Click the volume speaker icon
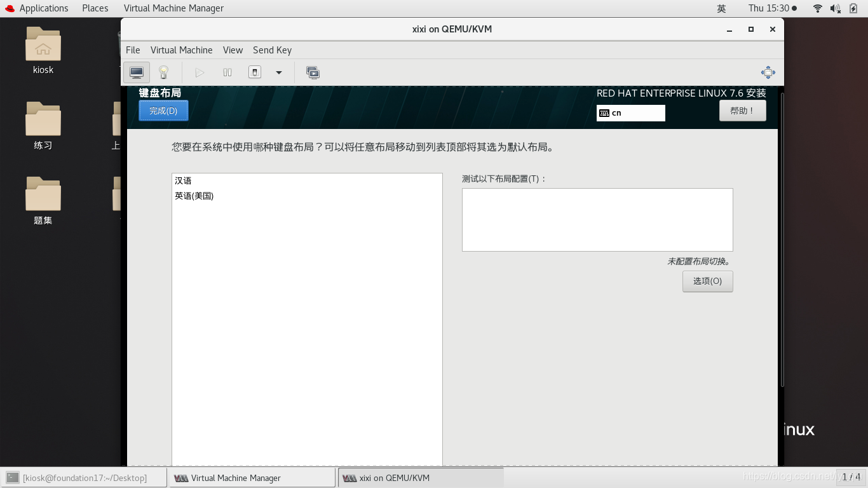The width and height of the screenshot is (868, 488). pos(835,8)
